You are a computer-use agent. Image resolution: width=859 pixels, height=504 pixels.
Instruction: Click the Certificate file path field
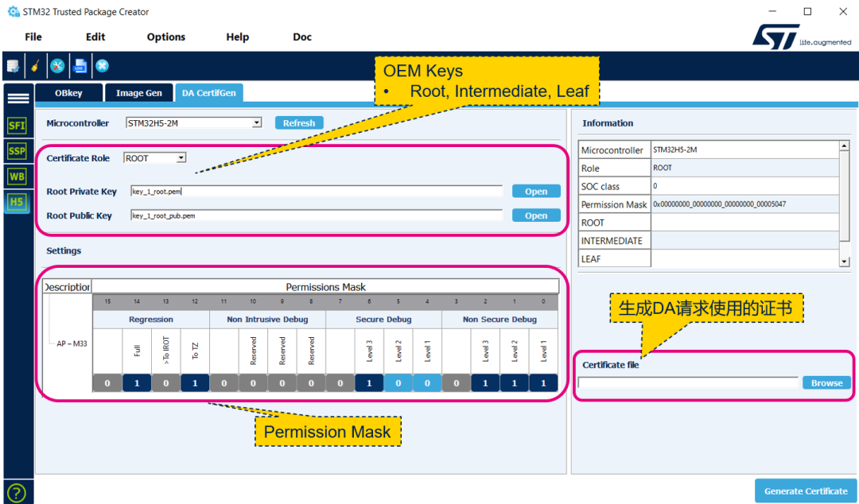pyautogui.click(x=688, y=383)
